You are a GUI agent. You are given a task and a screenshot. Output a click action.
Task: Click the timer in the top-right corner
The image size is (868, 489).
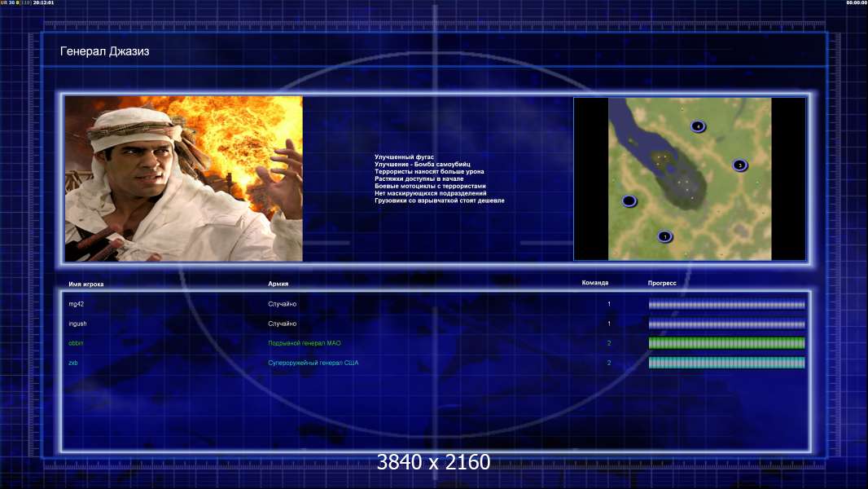click(x=857, y=2)
